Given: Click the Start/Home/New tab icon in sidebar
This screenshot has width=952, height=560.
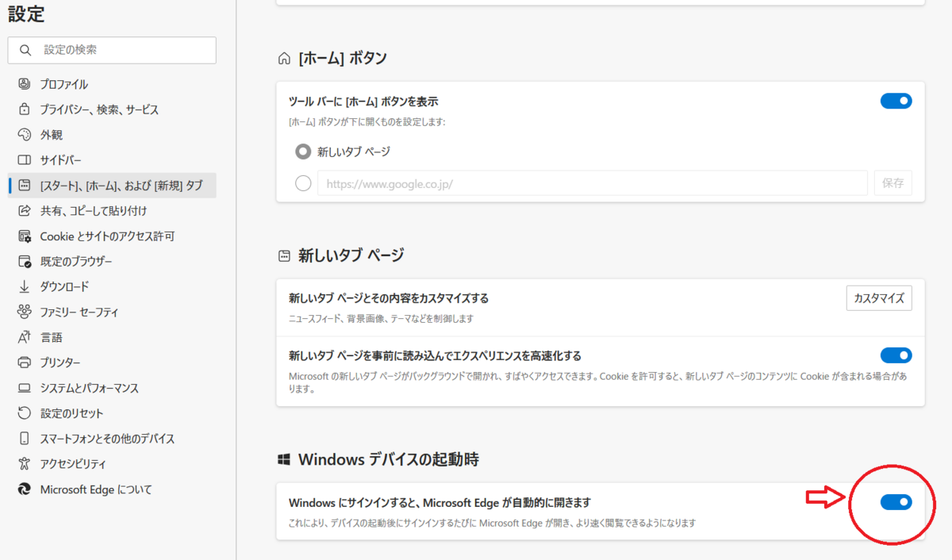Looking at the screenshot, I should click(x=25, y=186).
